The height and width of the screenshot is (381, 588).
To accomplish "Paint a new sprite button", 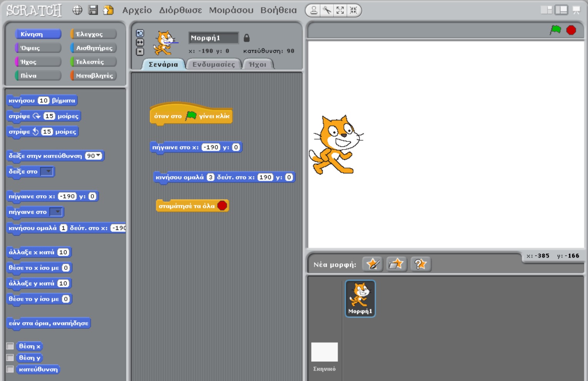I will point(373,264).
